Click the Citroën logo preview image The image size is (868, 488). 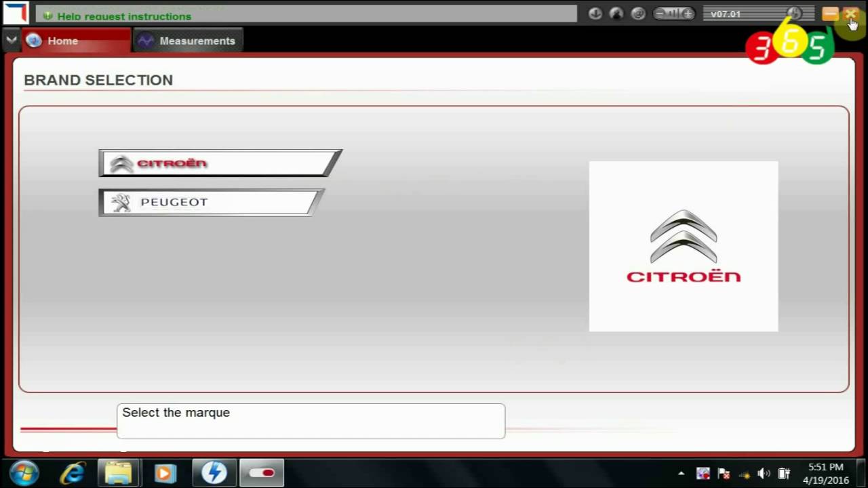click(x=684, y=246)
